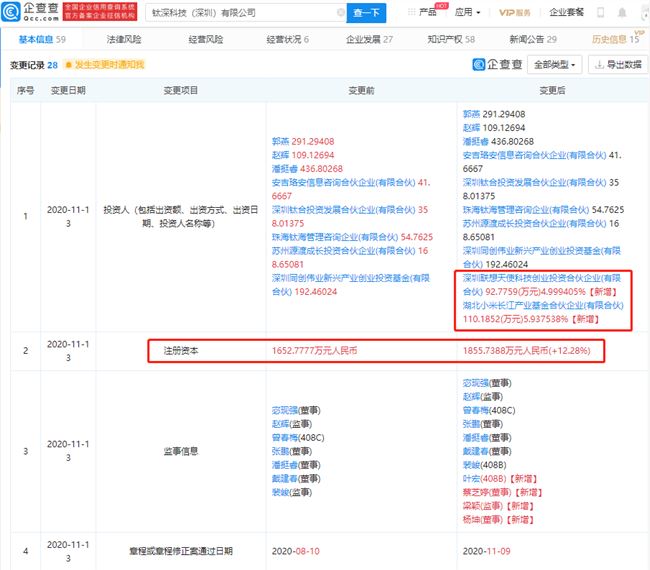Click the 注册资本 change item cell
The height and width of the screenshot is (570, 650).
(181, 351)
